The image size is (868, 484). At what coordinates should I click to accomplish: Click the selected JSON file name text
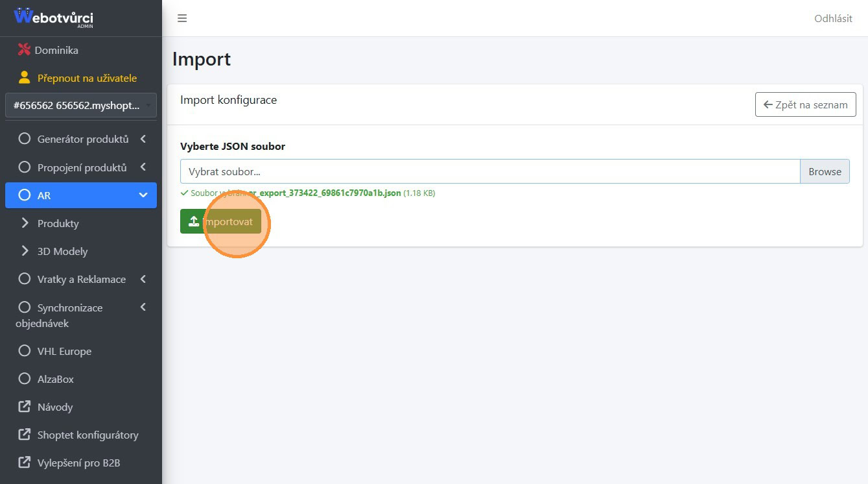(325, 193)
